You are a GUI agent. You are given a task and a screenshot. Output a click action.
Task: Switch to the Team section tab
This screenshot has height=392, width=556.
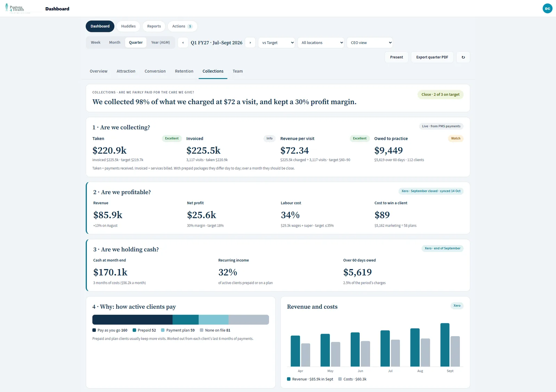pyautogui.click(x=238, y=71)
